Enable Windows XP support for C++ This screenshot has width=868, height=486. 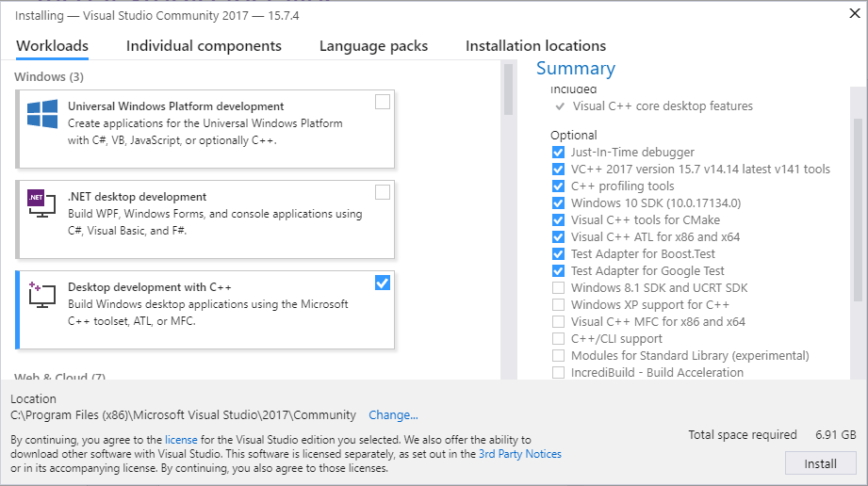[559, 305]
